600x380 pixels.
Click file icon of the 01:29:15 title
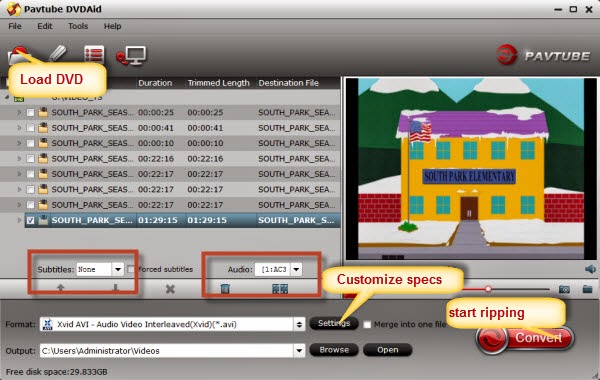click(43, 220)
